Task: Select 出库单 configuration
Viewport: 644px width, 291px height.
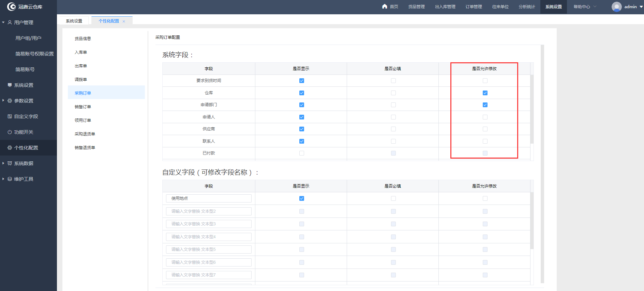Action: click(106, 66)
